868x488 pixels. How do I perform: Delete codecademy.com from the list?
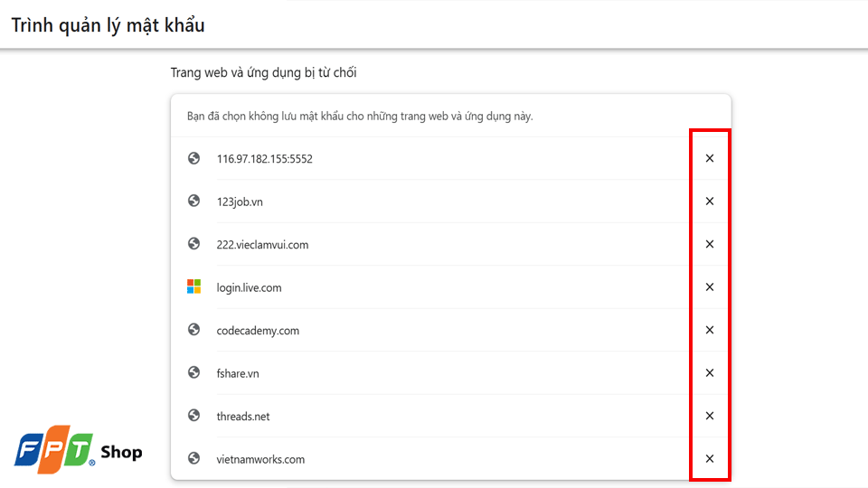tap(710, 330)
